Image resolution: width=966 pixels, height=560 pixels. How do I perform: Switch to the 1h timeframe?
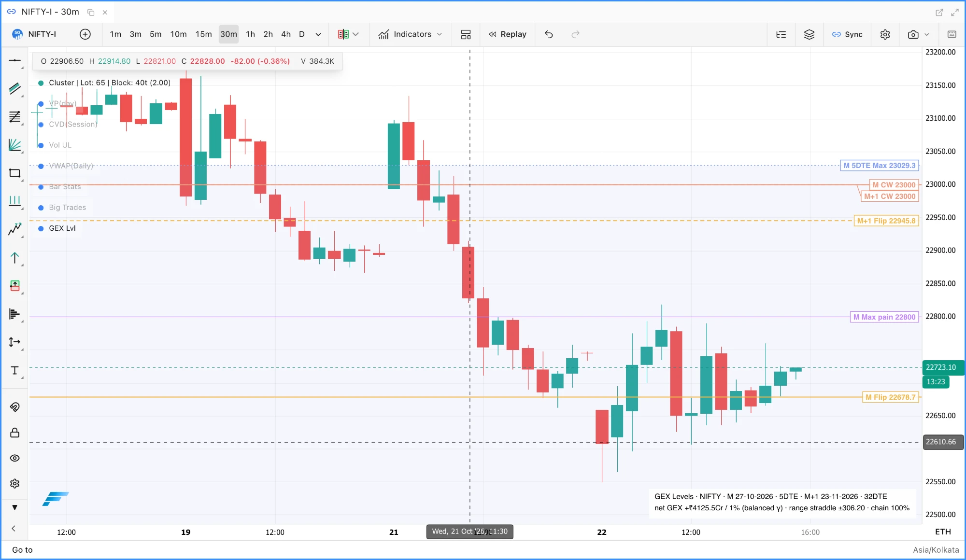point(250,34)
